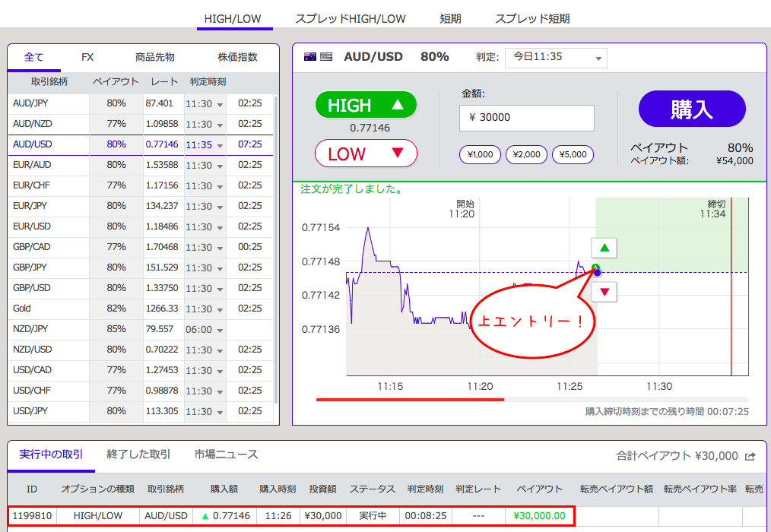The image size is (771, 532).
Task: Choose the ¥5,000 preset amount button
Action: click(573, 154)
